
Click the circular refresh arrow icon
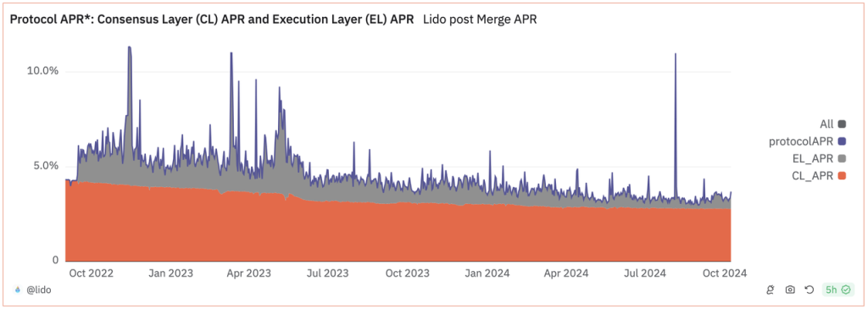pos(809,290)
